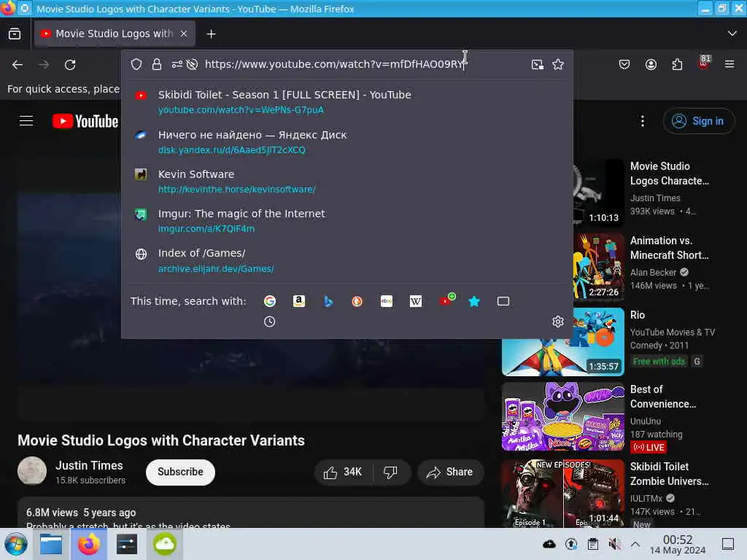This screenshot has width=747, height=560.
Task: Click the Alan Becker channel name
Action: 653,273
